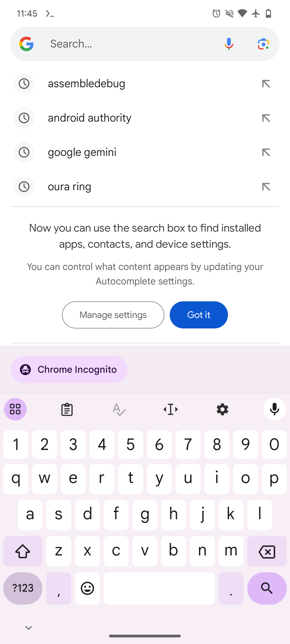Image resolution: width=290 pixels, height=644 pixels.
Task: Toggle the Shift key
Action: 23,551
